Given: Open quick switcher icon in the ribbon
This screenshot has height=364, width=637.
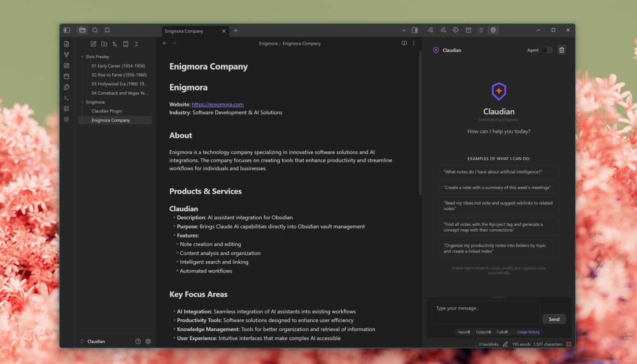Looking at the screenshot, I should tap(66, 44).
